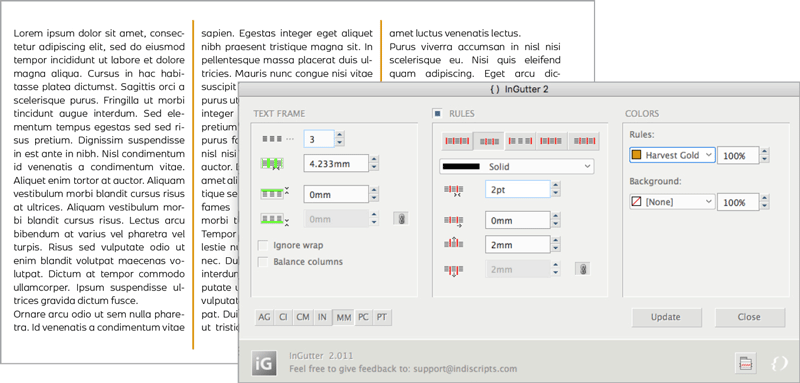Viewport: 800px width, 383px height.
Task: Click the black Solid stroke preview
Action: [461, 167]
